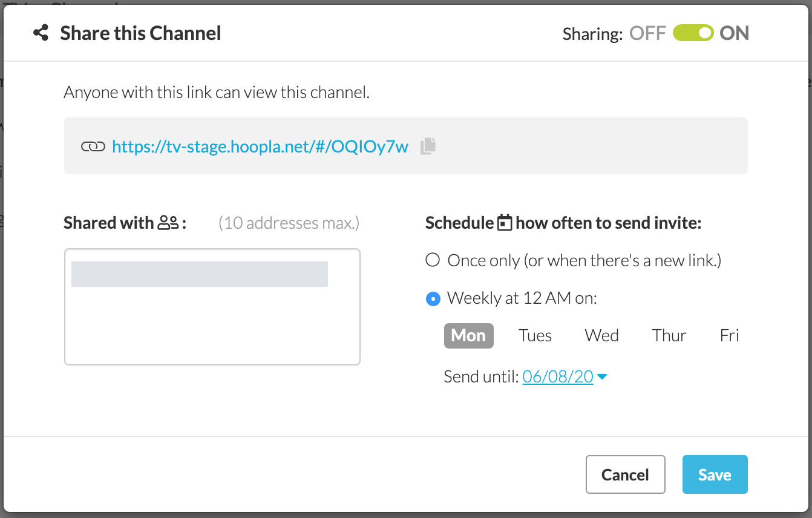Click the share icon beside the dialog title

coord(41,33)
